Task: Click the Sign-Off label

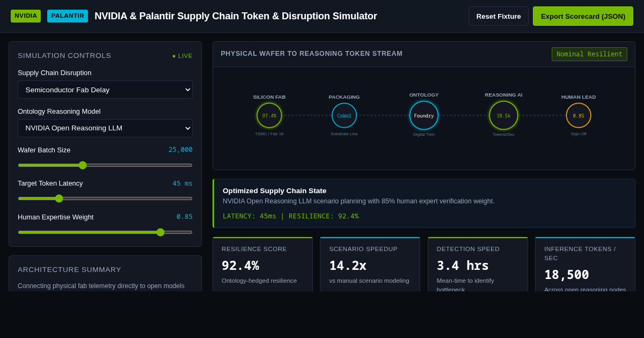Action: click(579, 134)
